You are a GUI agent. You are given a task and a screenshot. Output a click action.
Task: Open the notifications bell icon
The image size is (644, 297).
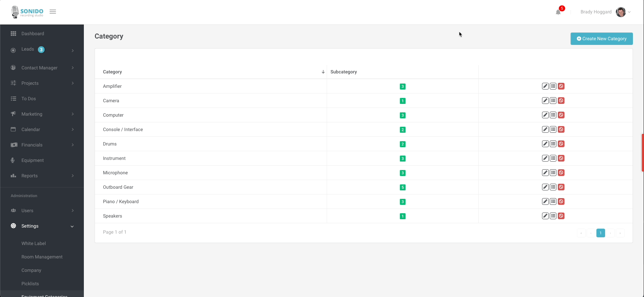(558, 12)
